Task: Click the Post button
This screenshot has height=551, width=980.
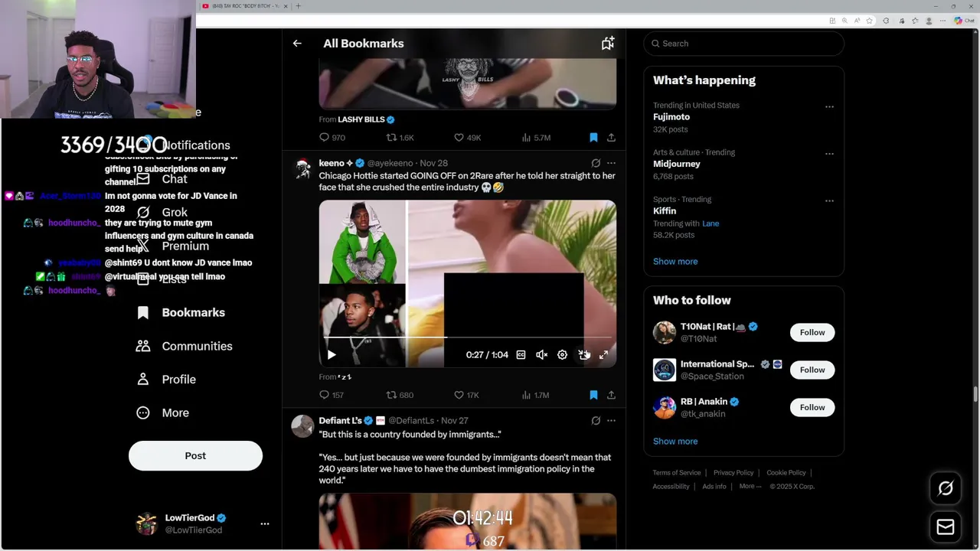Action: tap(195, 455)
